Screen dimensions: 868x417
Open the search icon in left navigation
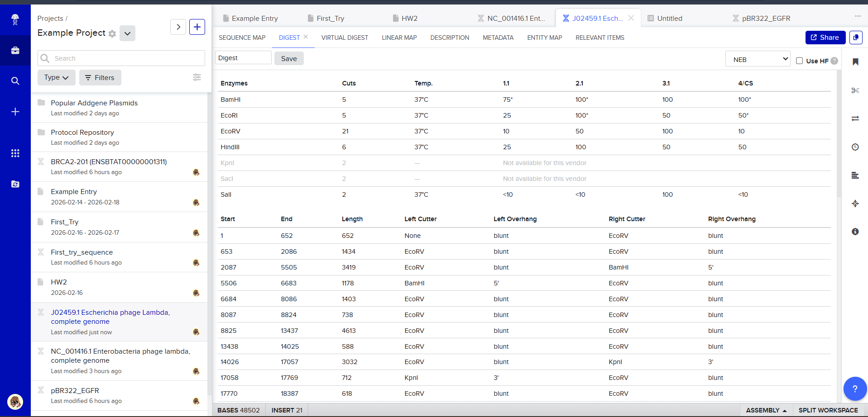point(15,81)
